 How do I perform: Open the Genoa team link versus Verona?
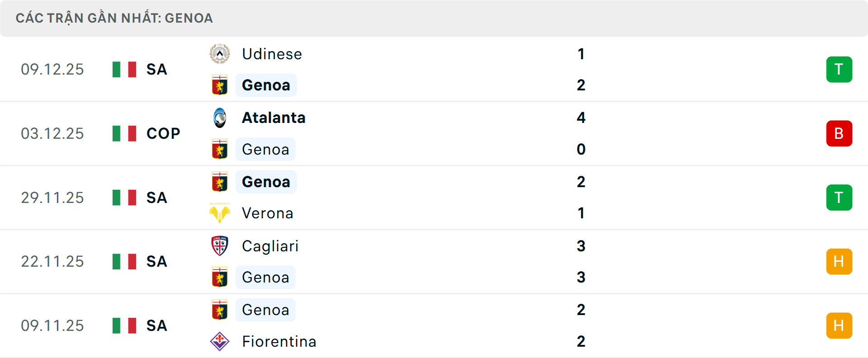coord(266,182)
